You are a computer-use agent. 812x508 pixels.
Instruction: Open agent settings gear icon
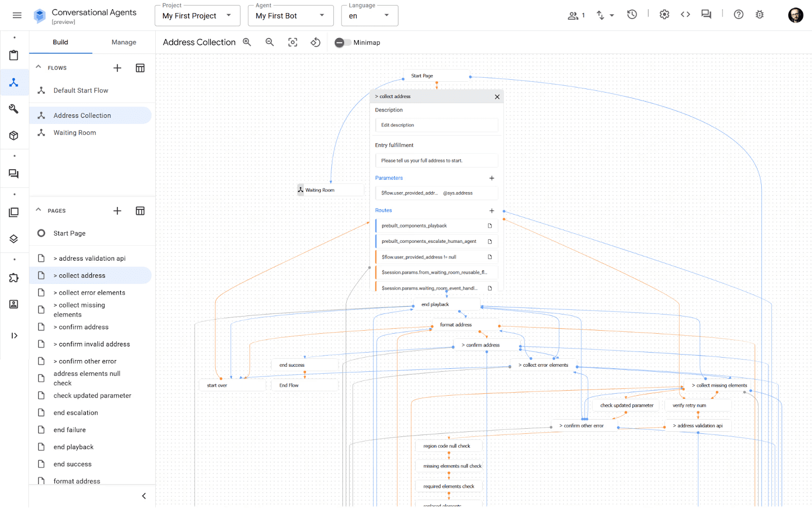[x=664, y=15]
